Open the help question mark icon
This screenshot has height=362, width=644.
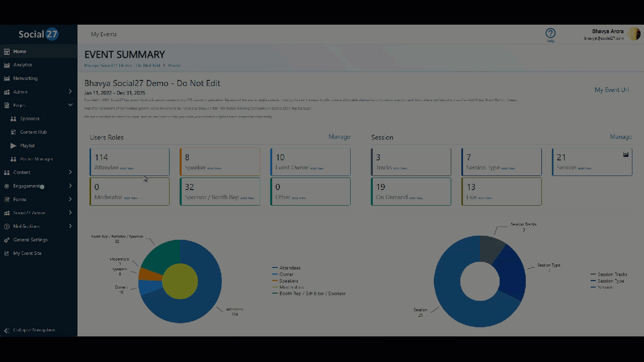point(550,33)
